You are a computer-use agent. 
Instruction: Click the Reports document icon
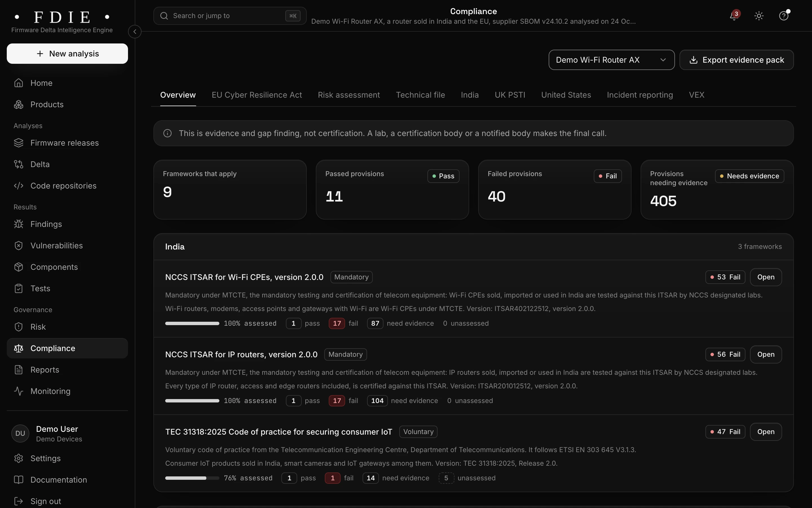(x=19, y=370)
